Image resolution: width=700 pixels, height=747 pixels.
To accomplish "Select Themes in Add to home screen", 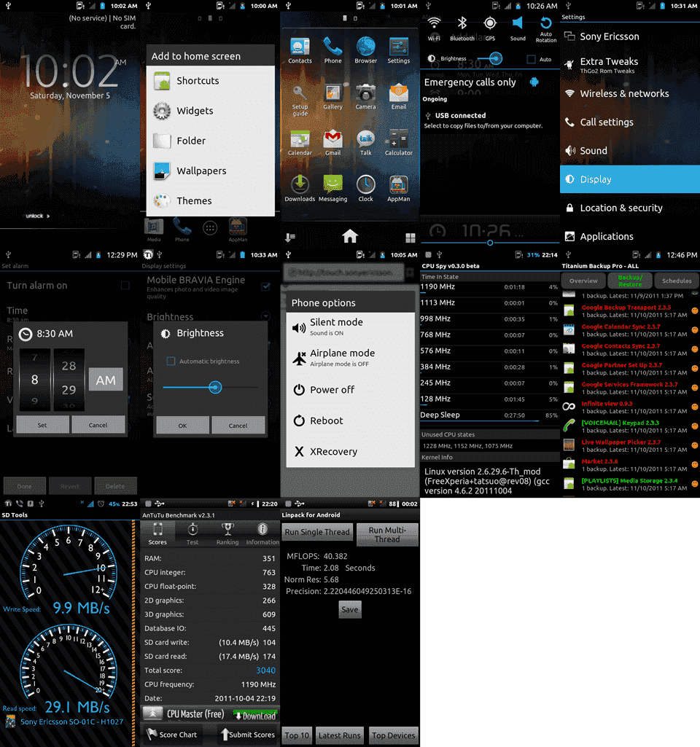I will pyautogui.click(x=211, y=200).
